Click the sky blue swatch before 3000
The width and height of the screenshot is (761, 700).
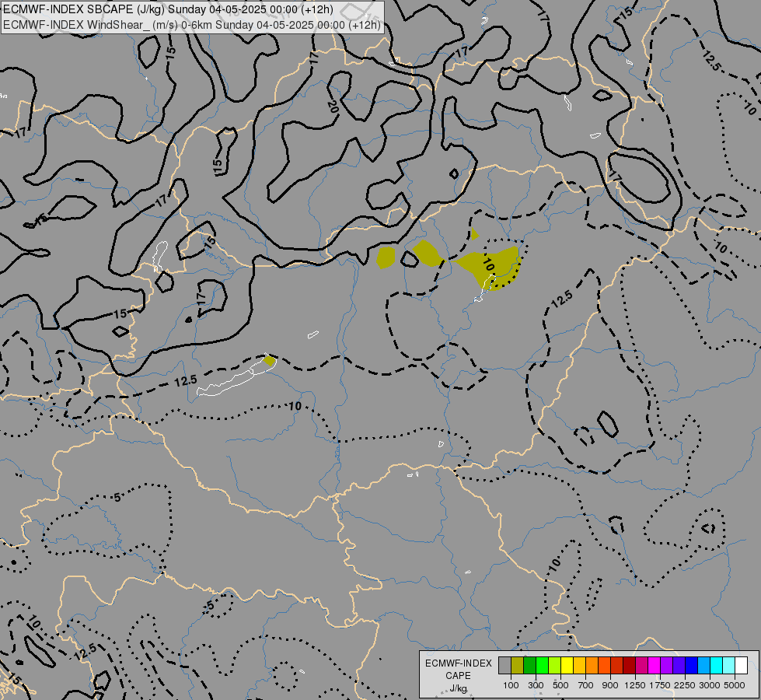click(x=703, y=666)
